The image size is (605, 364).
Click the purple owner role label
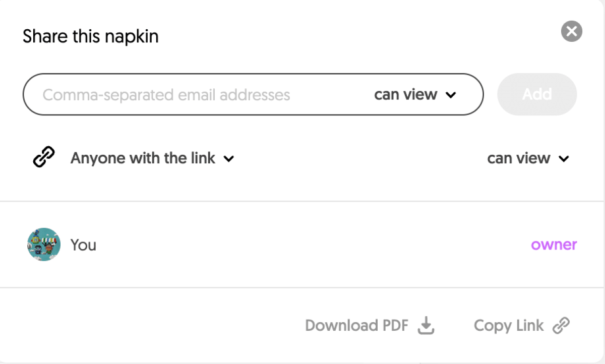click(x=554, y=245)
